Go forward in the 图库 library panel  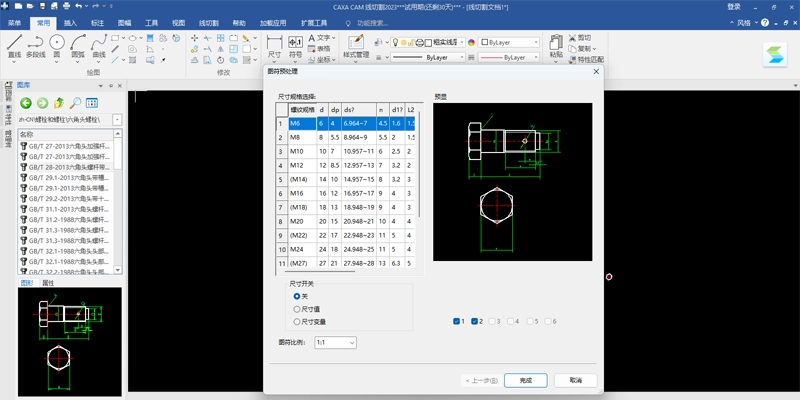[x=42, y=103]
